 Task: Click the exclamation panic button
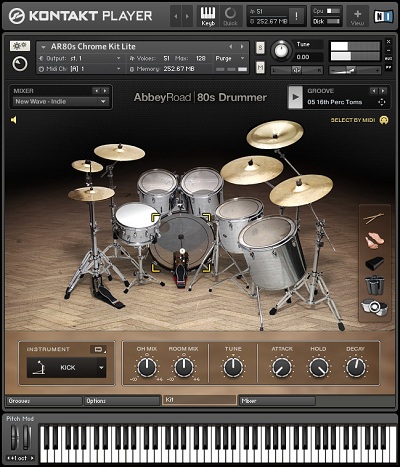point(296,16)
